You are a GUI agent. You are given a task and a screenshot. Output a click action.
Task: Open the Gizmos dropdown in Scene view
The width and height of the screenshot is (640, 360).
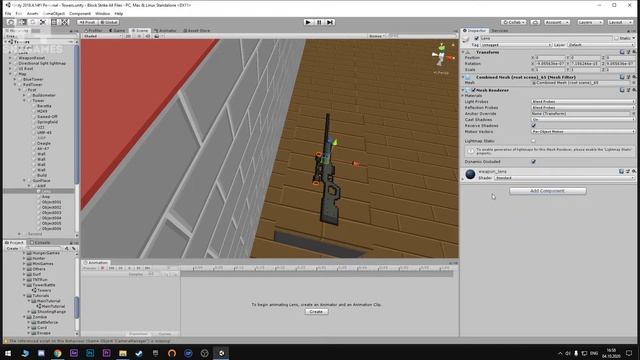376,36
